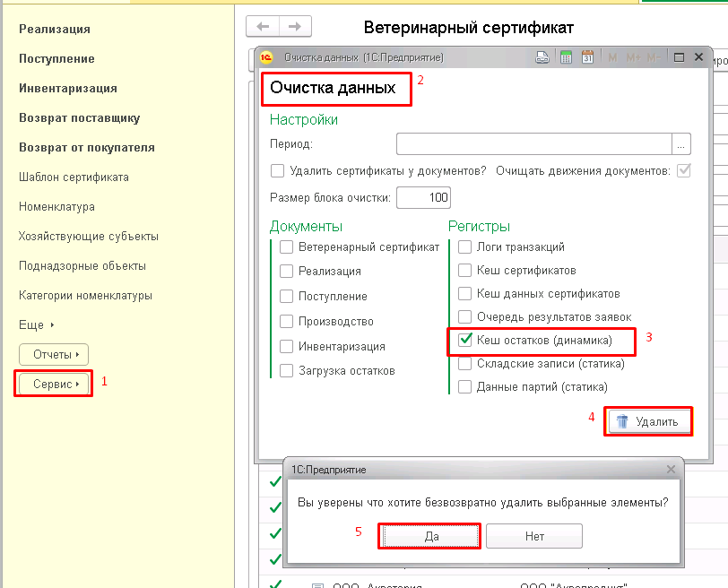Click the M memory button in titlebar
The height and width of the screenshot is (588, 728).
(612, 58)
